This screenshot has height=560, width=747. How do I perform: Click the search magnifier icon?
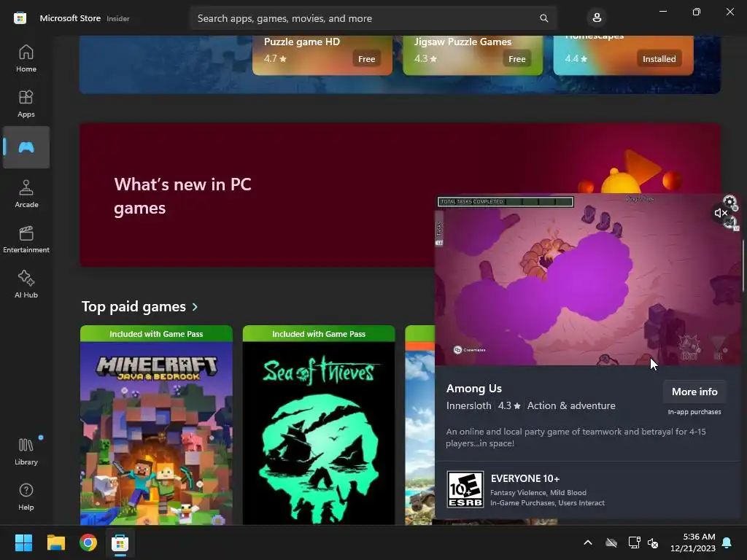click(x=543, y=18)
